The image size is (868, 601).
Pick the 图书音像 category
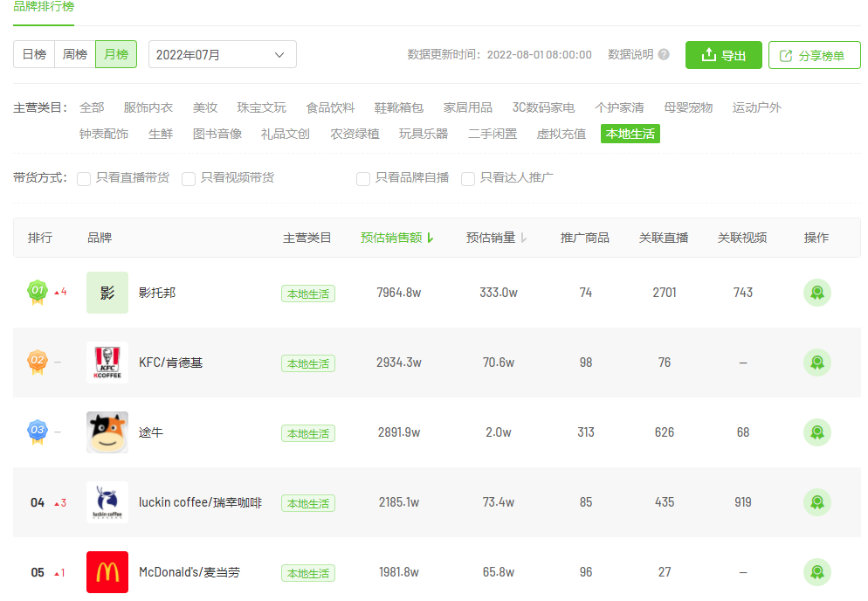click(x=217, y=134)
